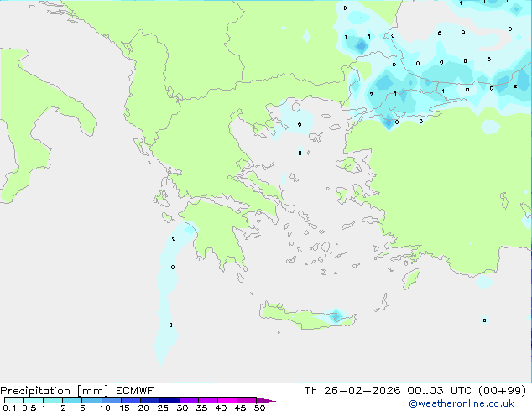This screenshot has height=411, width=532.
Task: Click the legend value label '10'
Action: click(x=105, y=408)
